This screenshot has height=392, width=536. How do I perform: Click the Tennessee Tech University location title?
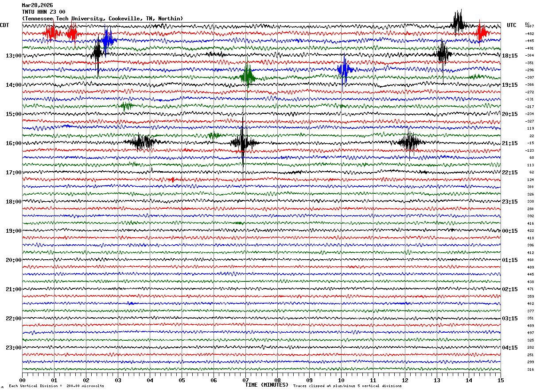pyautogui.click(x=102, y=19)
